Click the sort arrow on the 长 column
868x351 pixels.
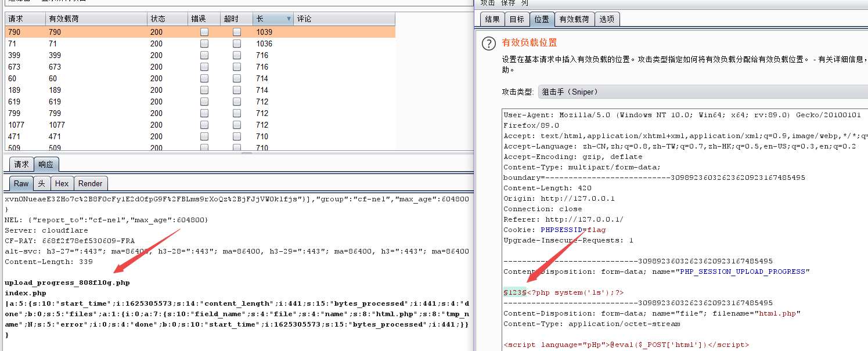289,19
